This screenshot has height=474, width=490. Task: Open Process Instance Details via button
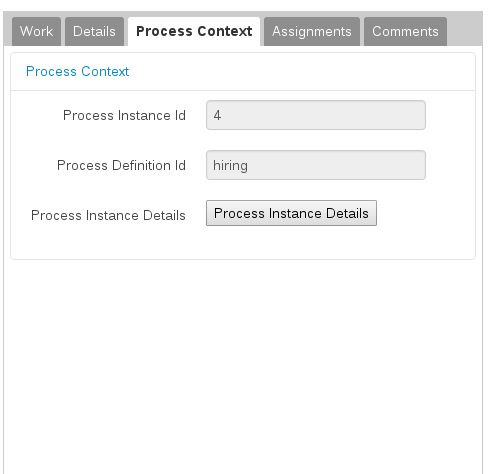291,213
